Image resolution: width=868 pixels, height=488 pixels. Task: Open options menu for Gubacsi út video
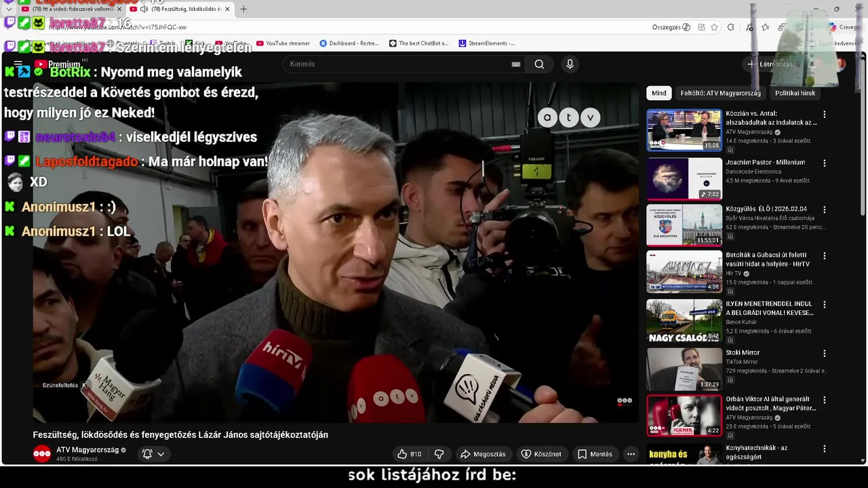pyautogui.click(x=825, y=256)
